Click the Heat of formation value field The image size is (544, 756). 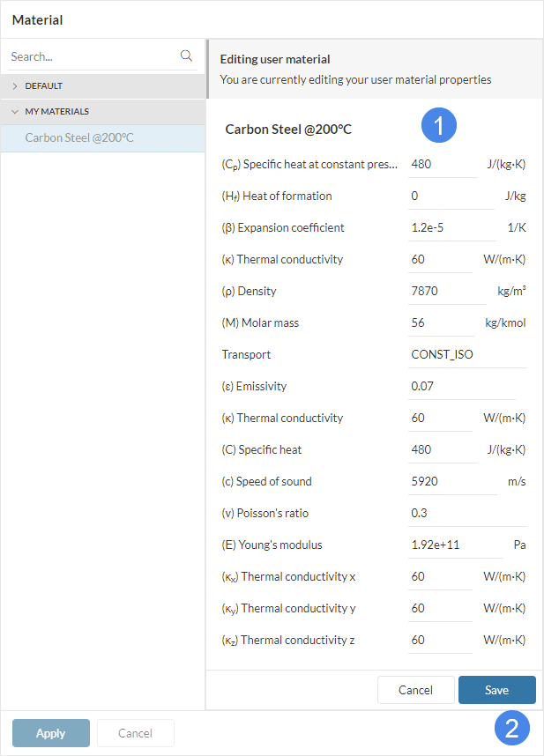(x=451, y=196)
